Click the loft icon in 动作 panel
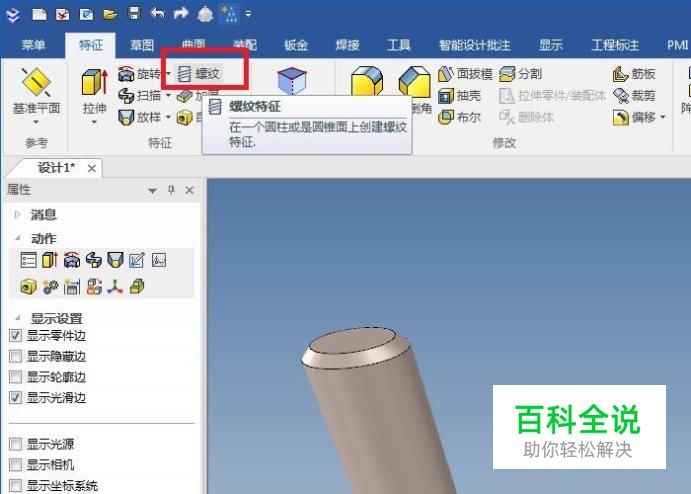This screenshot has width=691, height=494. coord(115,260)
